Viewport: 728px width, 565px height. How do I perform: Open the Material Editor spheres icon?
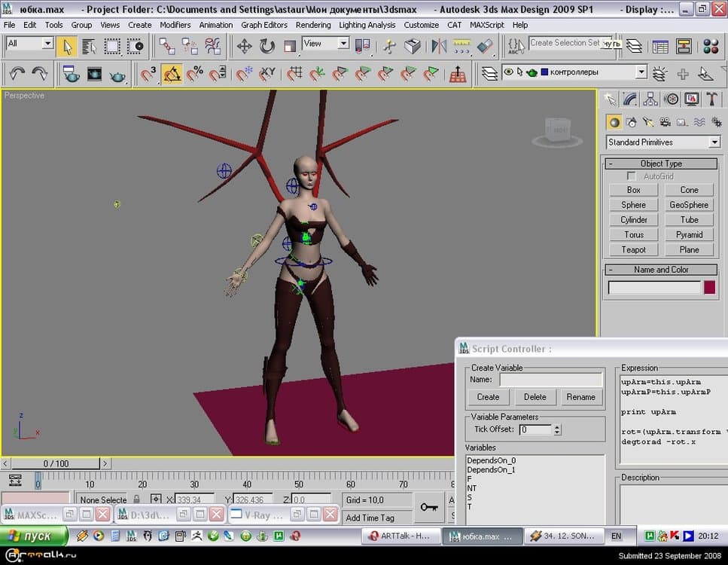(x=711, y=47)
